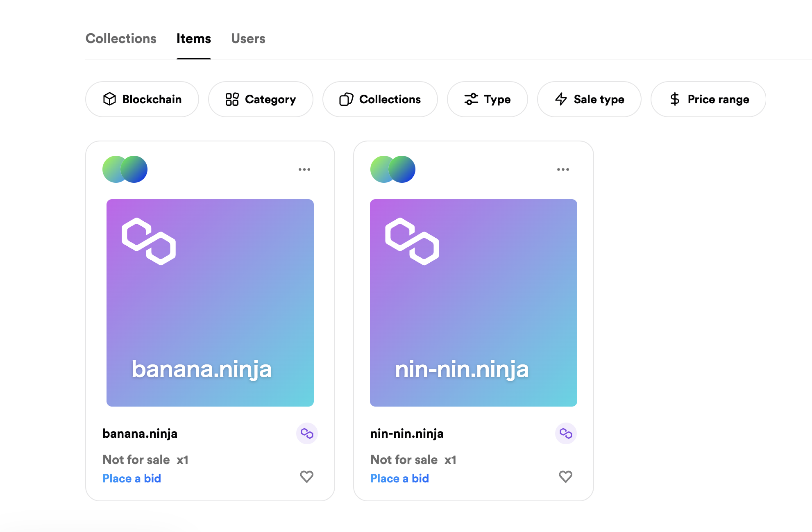Open the Sale type filter
812x532 pixels.
pos(589,99)
